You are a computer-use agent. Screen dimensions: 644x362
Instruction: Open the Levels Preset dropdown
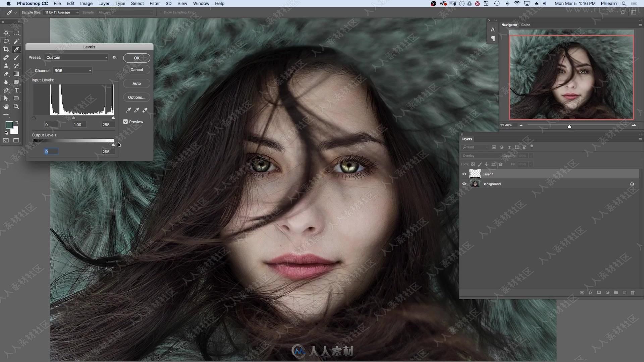pyautogui.click(x=76, y=57)
